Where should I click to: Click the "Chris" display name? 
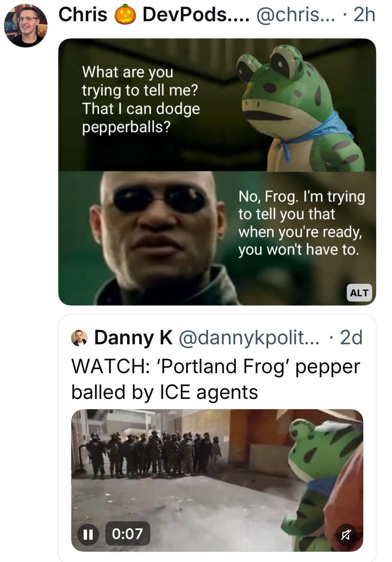pos(83,15)
